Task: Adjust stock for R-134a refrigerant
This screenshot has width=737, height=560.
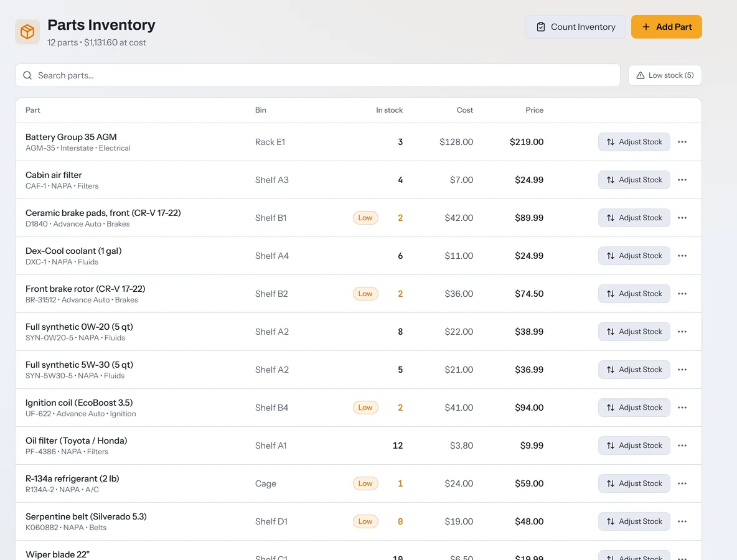Action: point(634,483)
